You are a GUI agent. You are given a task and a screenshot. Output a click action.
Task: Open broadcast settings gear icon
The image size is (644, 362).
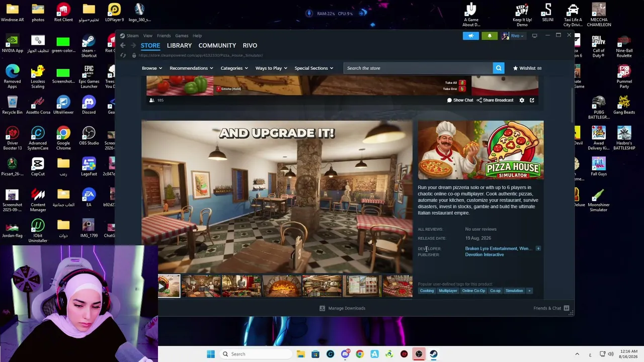pyautogui.click(x=522, y=100)
